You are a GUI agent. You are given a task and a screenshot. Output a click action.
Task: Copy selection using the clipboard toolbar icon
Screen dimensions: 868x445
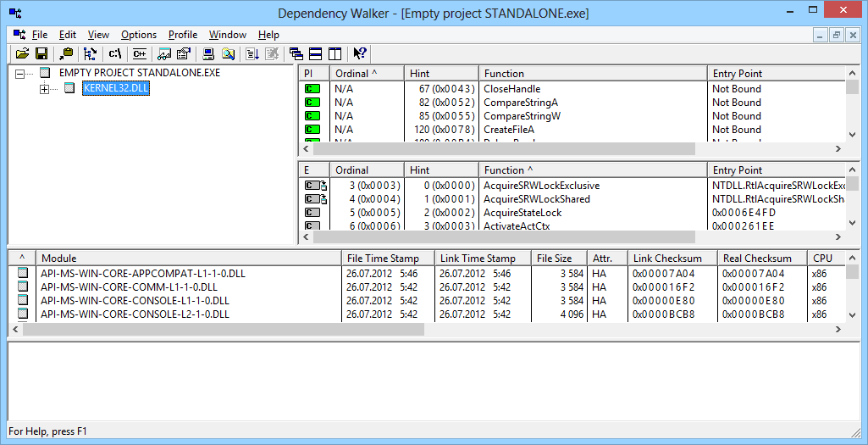66,53
